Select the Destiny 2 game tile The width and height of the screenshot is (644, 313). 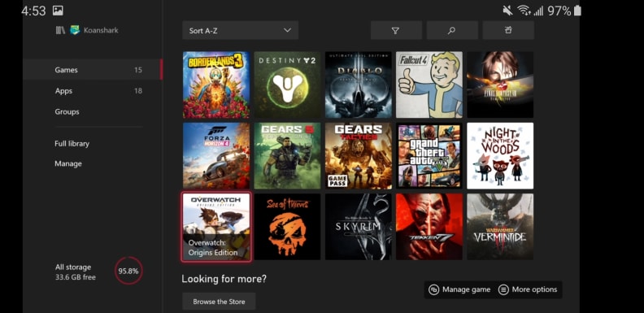coord(287,85)
